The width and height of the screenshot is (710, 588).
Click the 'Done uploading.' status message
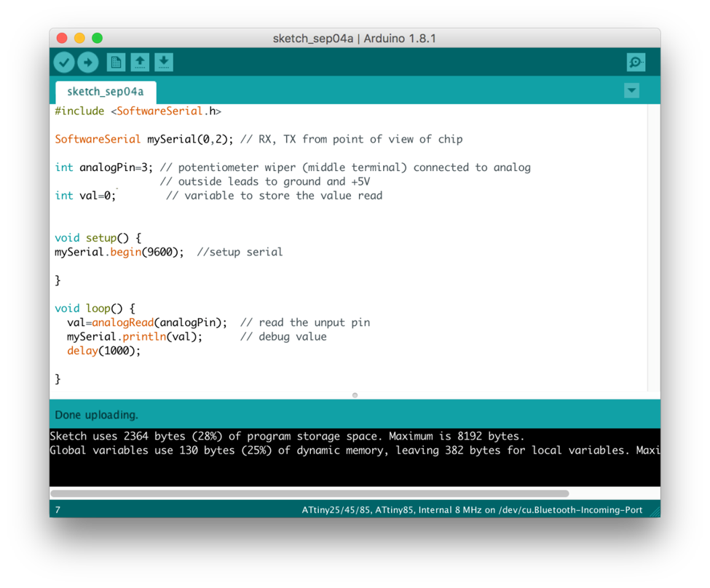(x=96, y=415)
